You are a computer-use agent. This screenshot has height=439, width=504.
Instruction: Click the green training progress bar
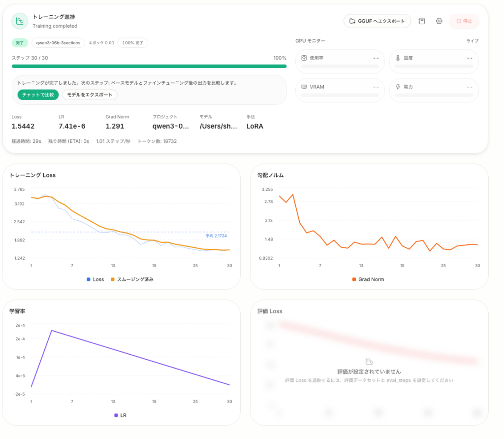(x=149, y=67)
